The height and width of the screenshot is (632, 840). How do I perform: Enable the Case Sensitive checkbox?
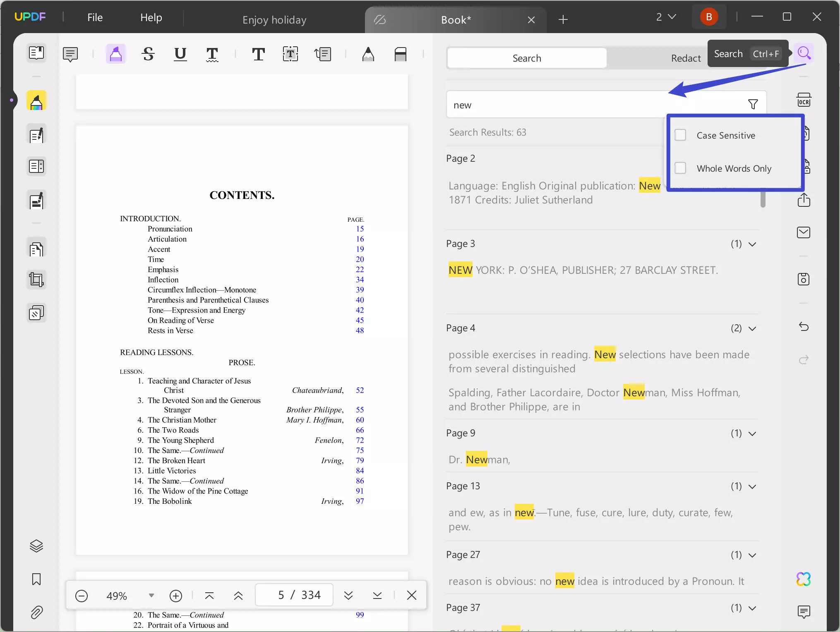click(680, 135)
